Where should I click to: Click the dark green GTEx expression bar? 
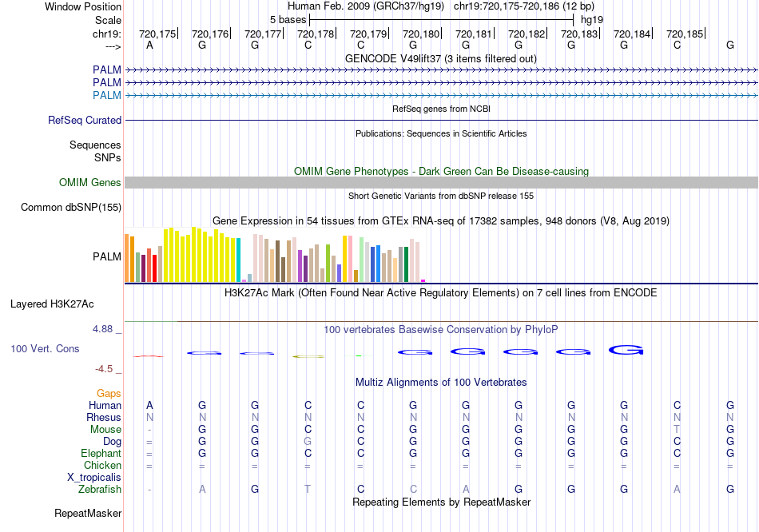tap(406, 264)
